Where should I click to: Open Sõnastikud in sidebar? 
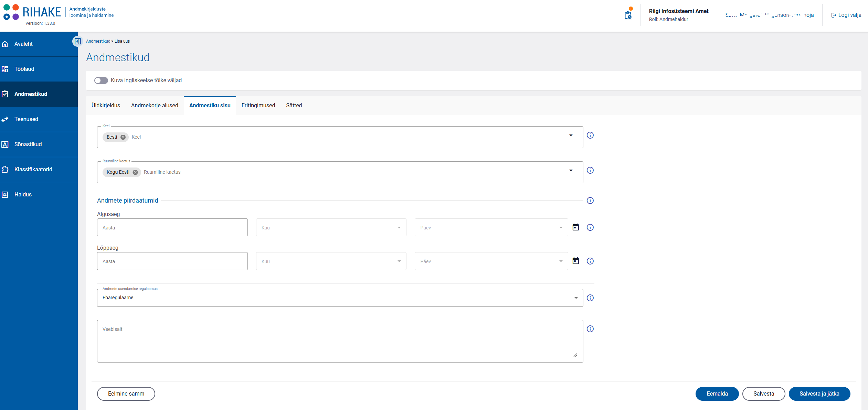39,144
